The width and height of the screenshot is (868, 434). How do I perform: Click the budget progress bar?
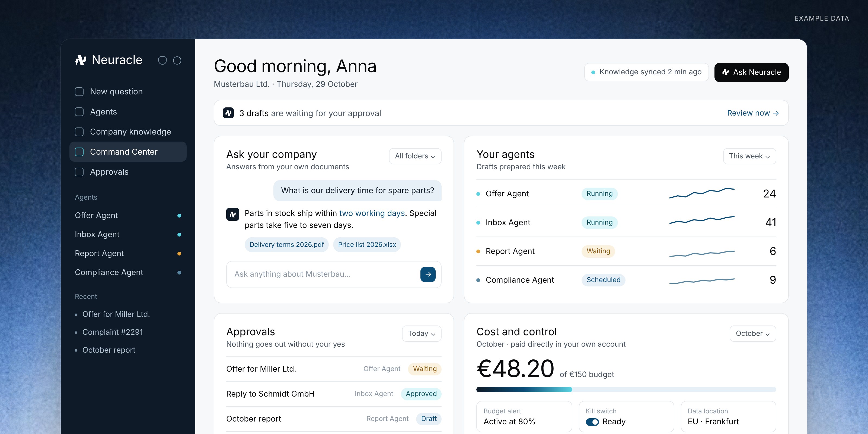[x=626, y=390]
